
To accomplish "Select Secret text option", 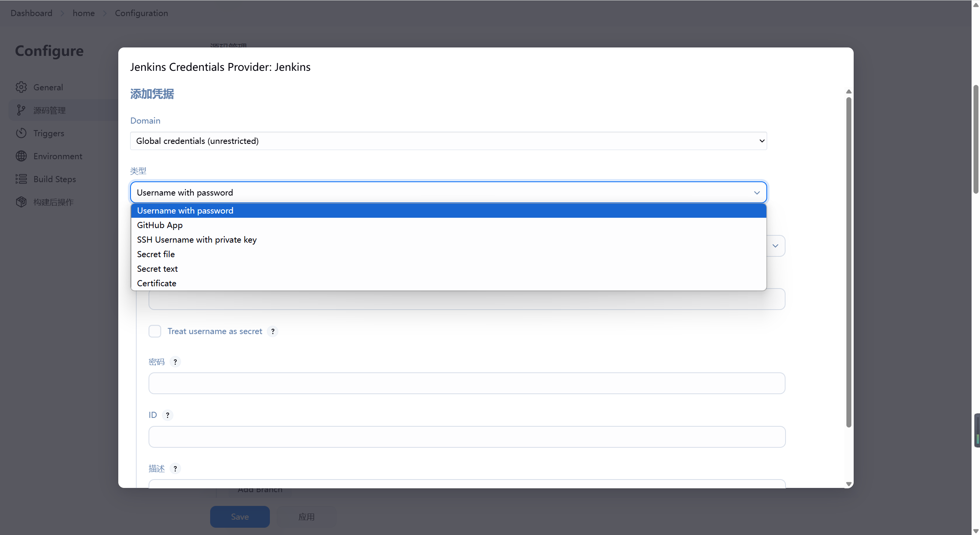I will pyautogui.click(x=449, y=269).
